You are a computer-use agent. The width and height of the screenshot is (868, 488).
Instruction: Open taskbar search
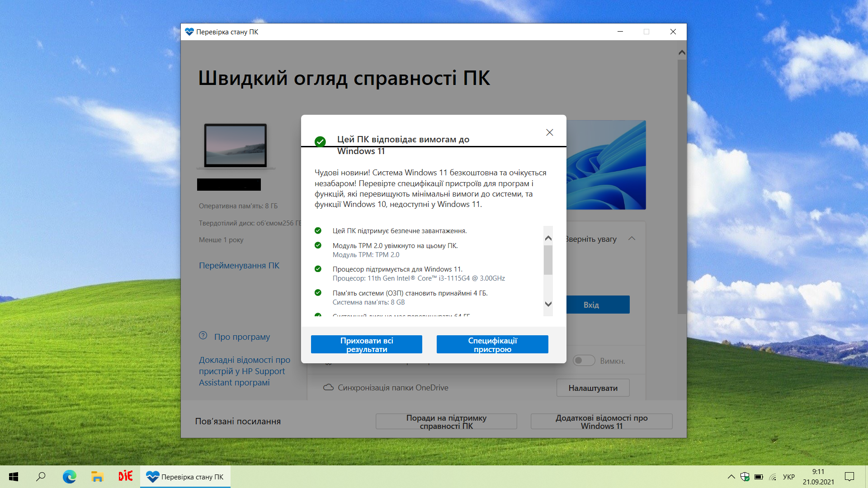(41, 477)
